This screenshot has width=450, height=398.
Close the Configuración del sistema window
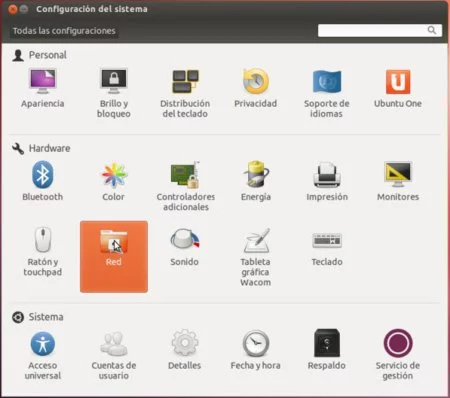point(13,9)
